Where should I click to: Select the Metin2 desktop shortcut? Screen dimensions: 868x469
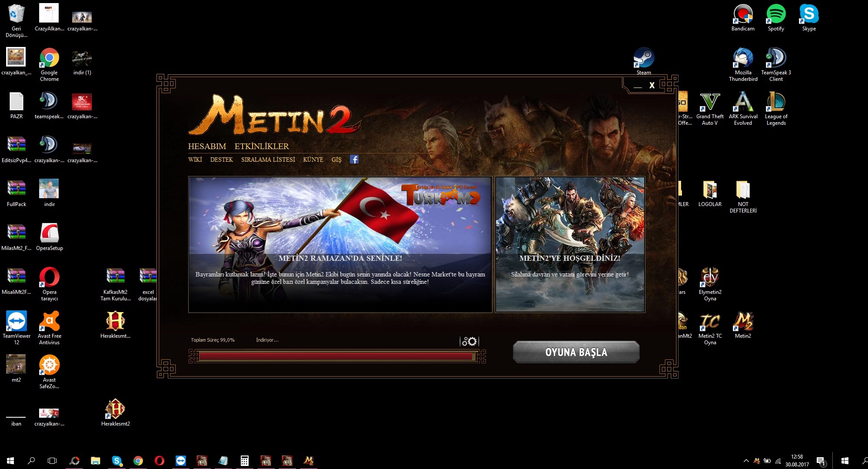pos(743,325)
